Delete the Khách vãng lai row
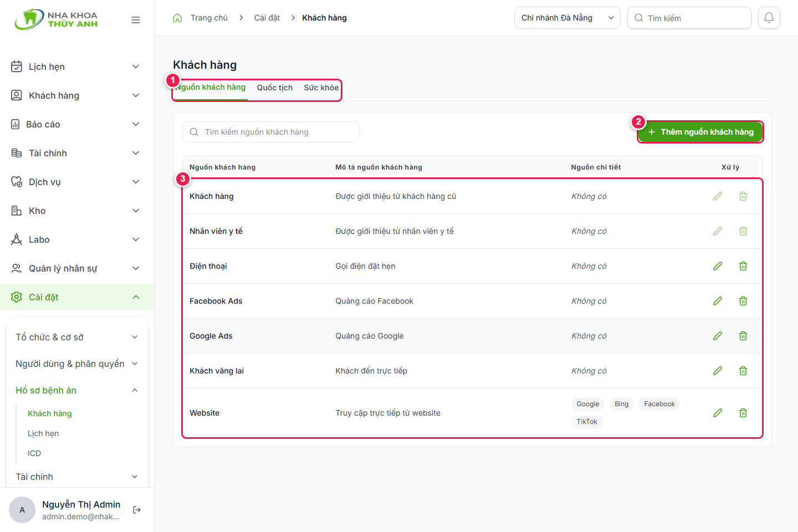 [x=743, y=371]
